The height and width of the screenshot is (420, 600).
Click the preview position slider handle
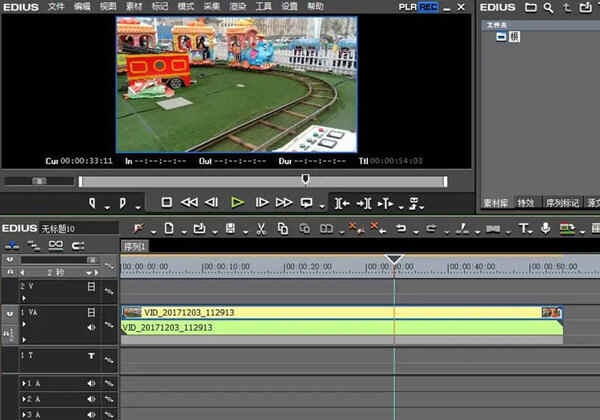(305, 179)
